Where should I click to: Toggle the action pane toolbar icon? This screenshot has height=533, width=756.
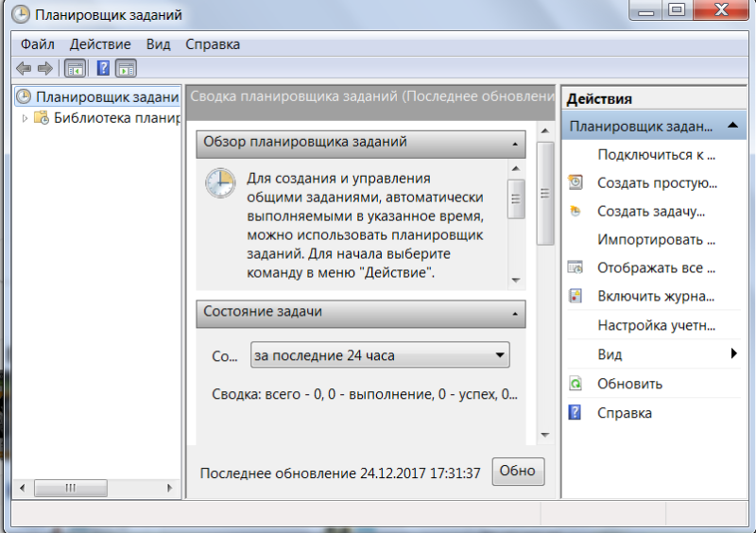(x=127, y=68)
